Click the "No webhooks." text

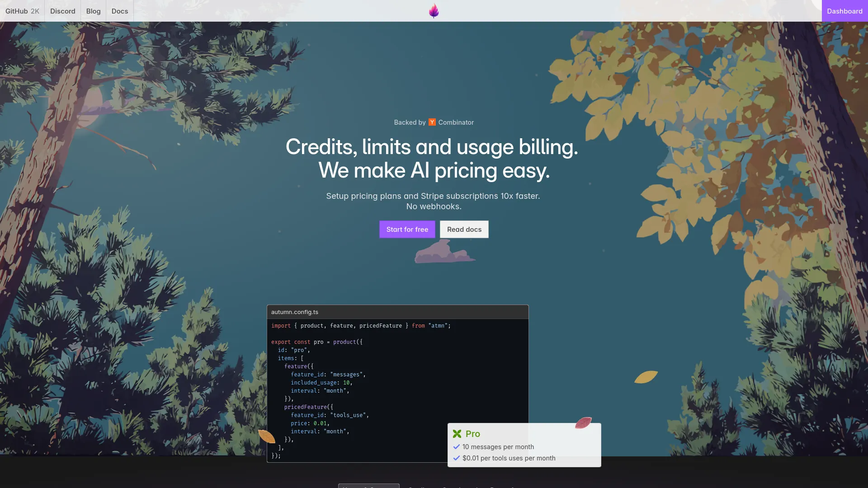coord(434,206)
